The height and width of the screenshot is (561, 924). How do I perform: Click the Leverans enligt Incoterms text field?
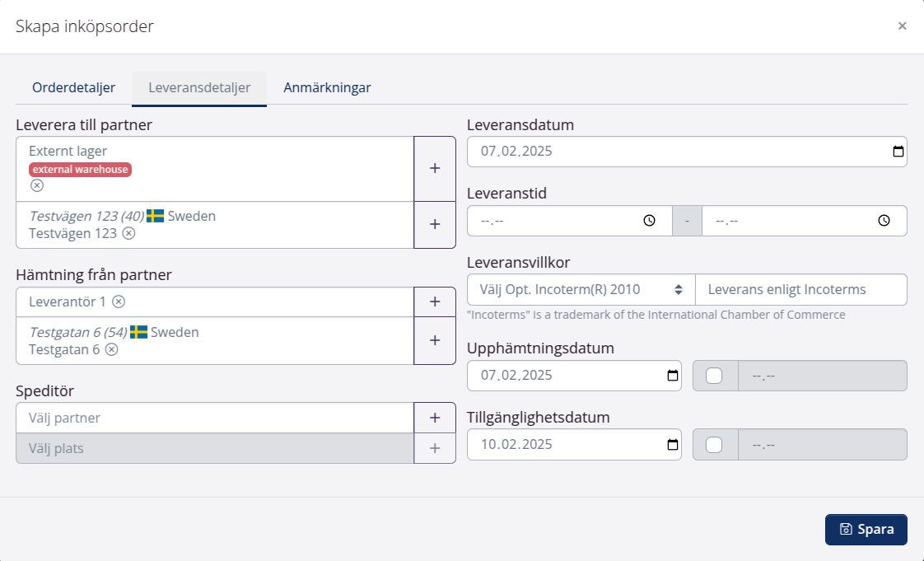(801, 289)
